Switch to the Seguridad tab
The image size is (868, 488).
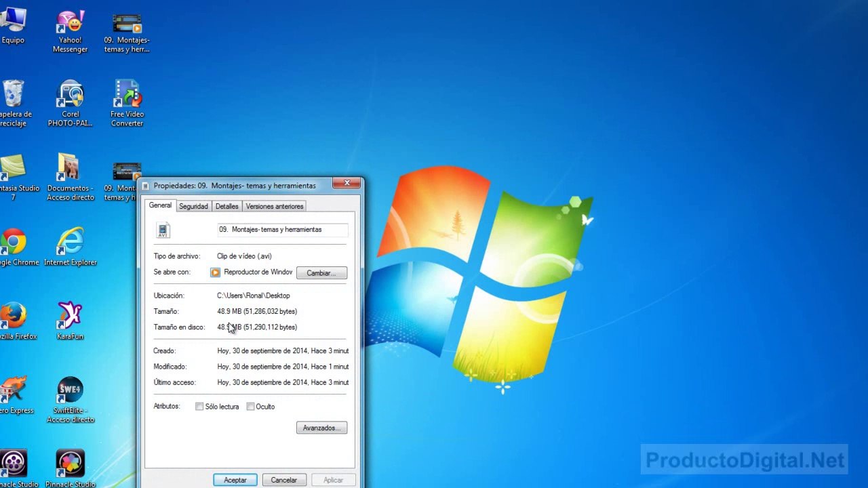click(193, 206)
